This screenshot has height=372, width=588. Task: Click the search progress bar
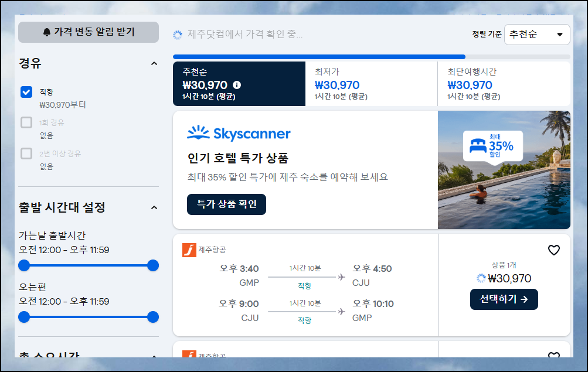[371, 57]
